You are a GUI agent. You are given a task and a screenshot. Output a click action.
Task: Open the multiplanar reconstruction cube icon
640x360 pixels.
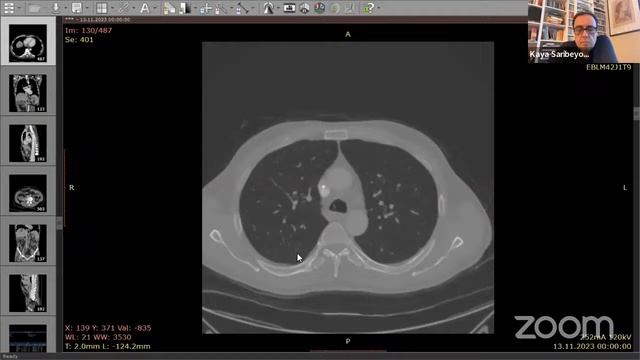pos(304,8)
